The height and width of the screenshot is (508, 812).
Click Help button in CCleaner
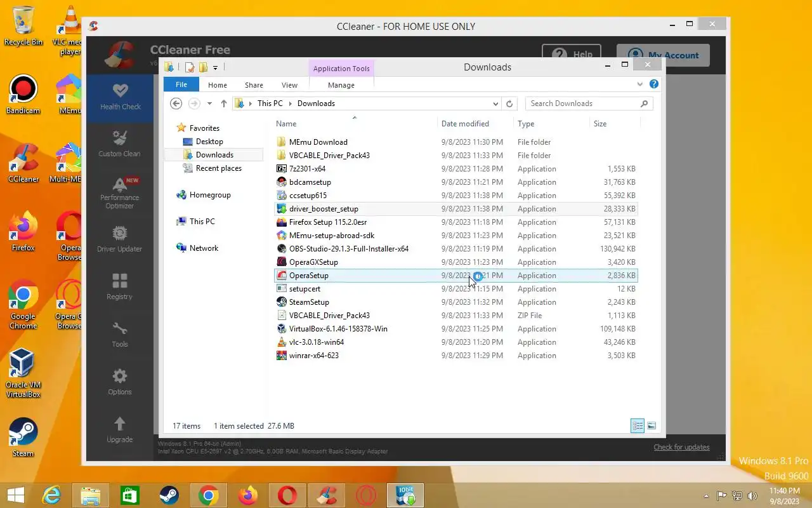point(572,55)
